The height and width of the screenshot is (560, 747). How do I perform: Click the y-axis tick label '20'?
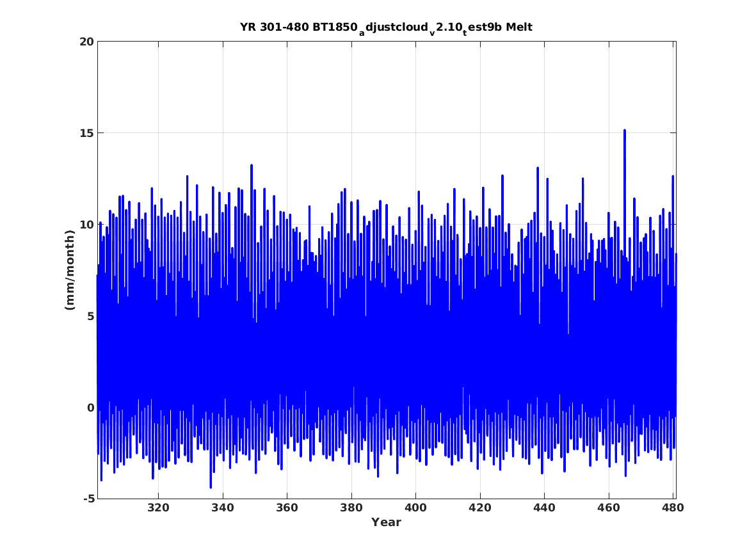[86, 42]
